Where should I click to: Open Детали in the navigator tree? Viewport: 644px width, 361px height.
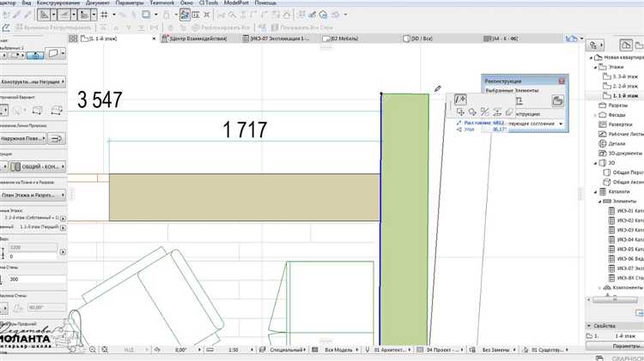(x=612, y=143)
